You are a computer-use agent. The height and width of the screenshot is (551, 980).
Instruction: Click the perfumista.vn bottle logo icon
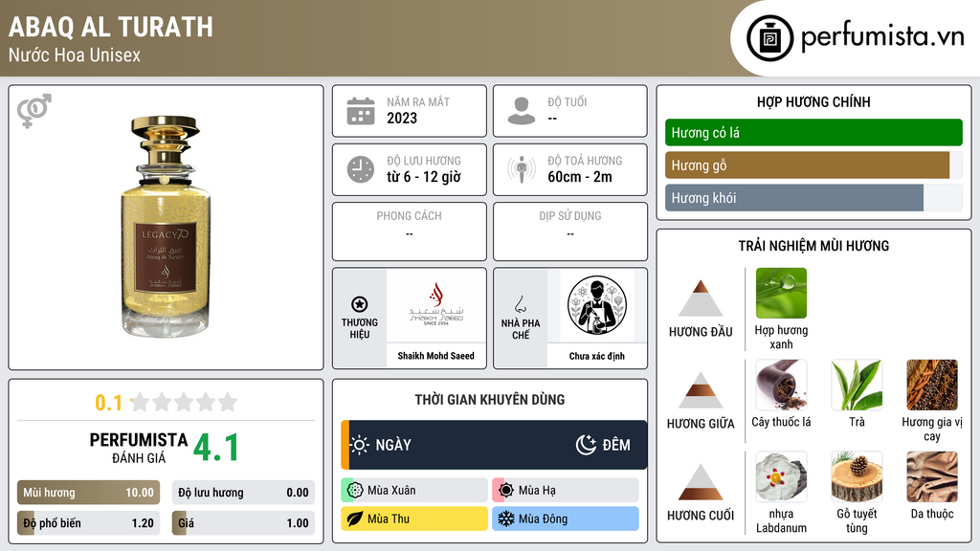pos(769,38)
